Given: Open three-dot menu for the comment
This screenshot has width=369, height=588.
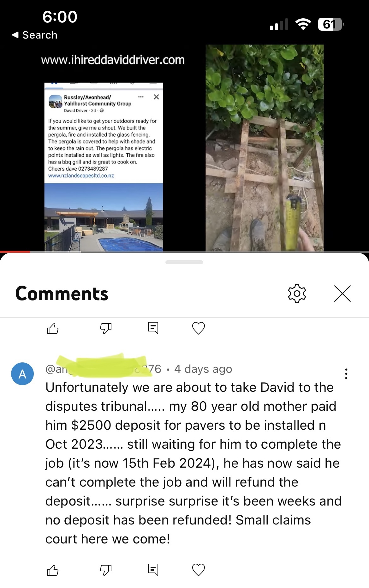Looking at the screenshot, I should coord(346,374).
